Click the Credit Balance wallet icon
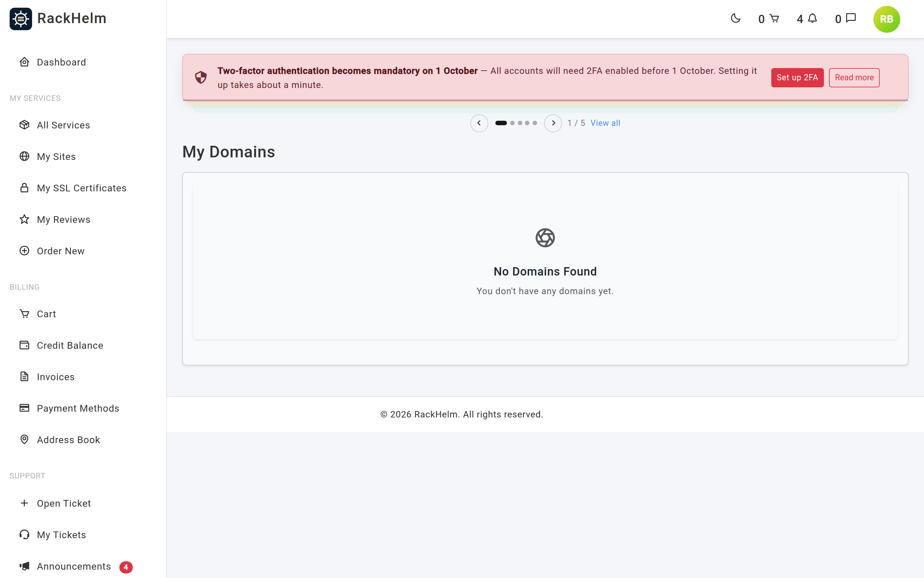 (x=24, y=345)
